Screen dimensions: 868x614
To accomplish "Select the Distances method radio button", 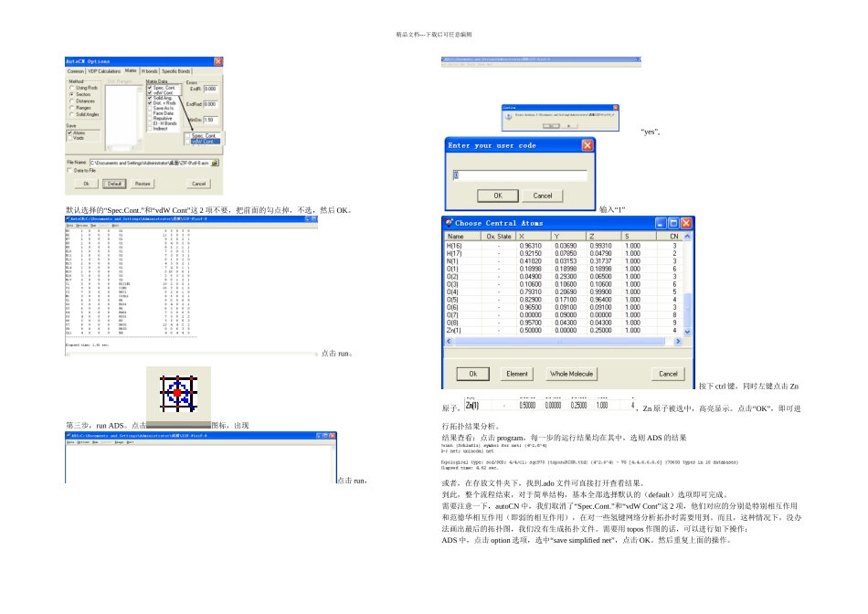I will click(71, 101).
